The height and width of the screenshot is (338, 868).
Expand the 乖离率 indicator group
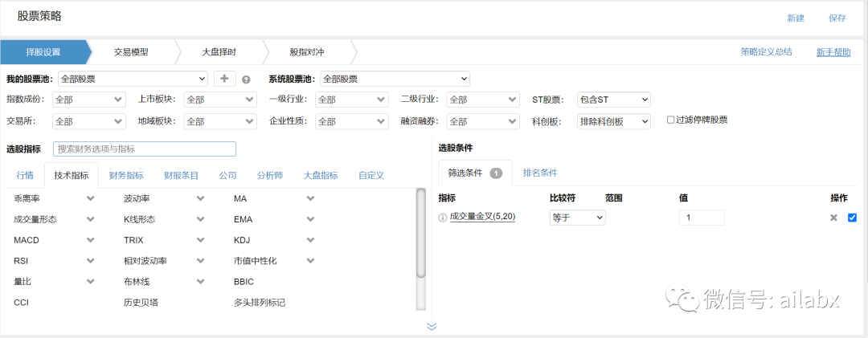91,198
